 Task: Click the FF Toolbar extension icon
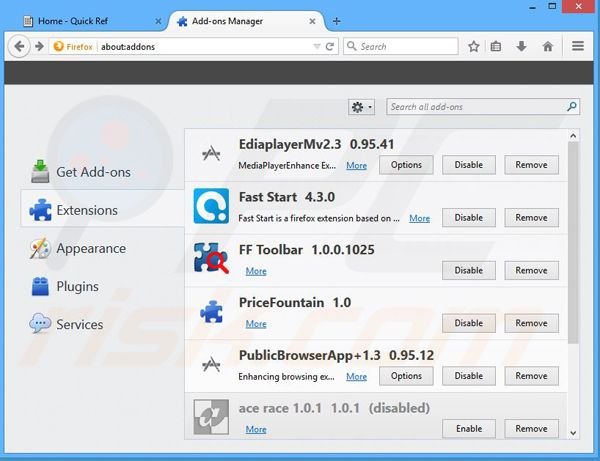(211, 258)
